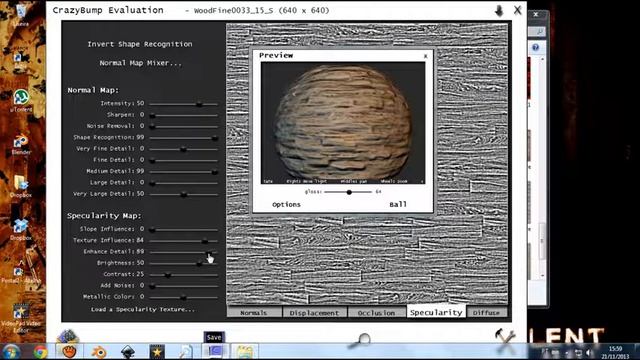This screenshot has width=640, height=360.
Task: Click the hammer tools icon in CrazyBump
Action: pyautogui.click(x=505, y=337)
